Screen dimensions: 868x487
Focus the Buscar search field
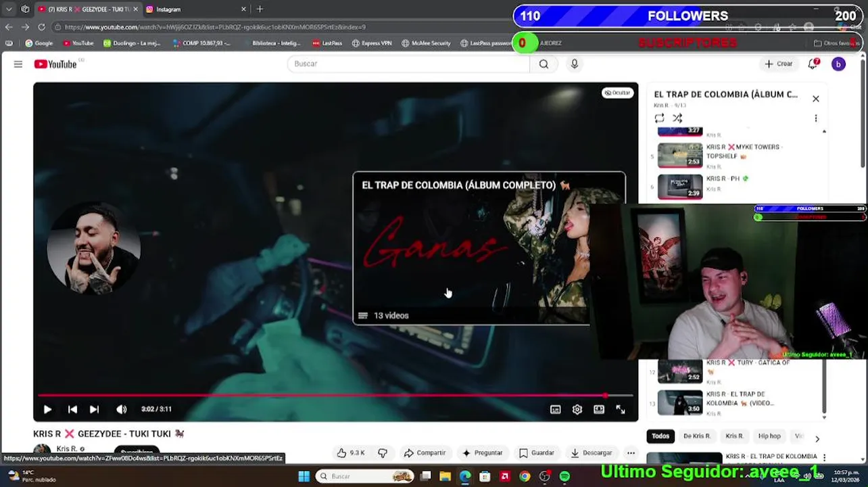[x=408, y=64]
